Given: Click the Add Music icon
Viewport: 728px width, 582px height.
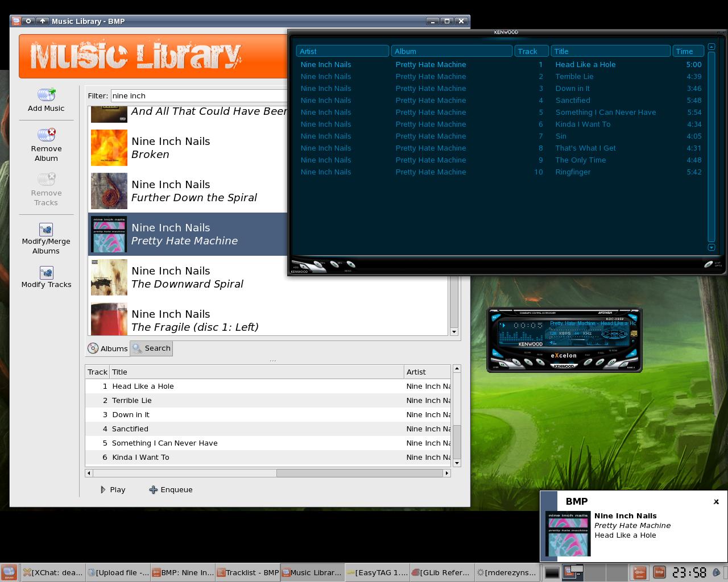Looking at the screenshot, I should click(46, 94).
